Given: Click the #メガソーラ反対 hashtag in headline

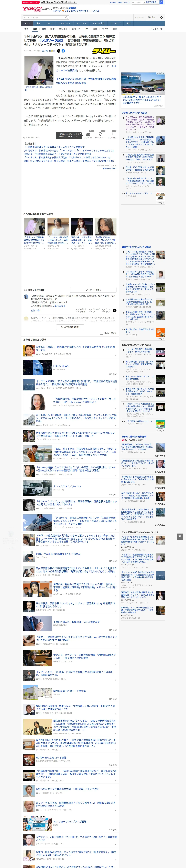Looking at the screenshot, I should click(51, 41).
